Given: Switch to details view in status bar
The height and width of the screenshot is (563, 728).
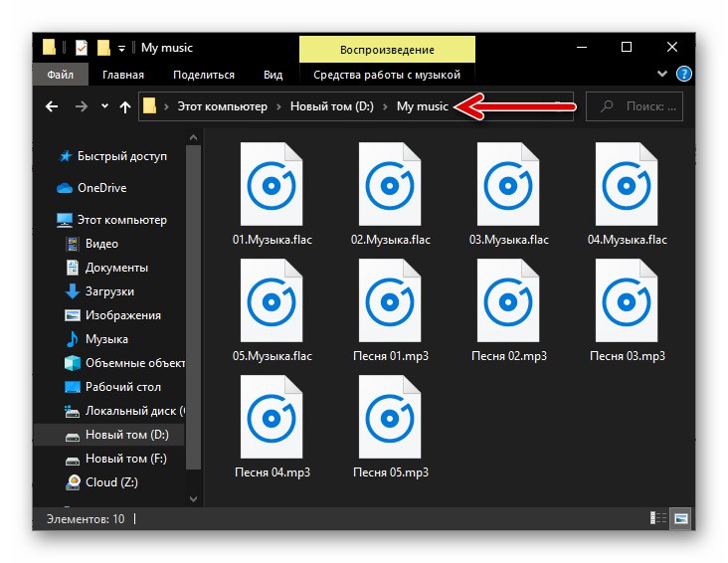Looking at the screenshot, I should coord(658,518).
